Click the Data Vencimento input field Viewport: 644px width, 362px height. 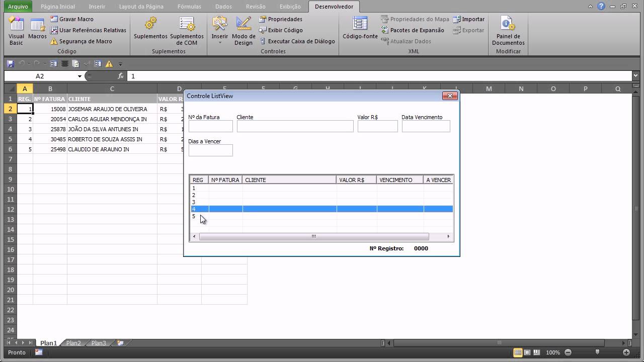[x=426, y=126]
